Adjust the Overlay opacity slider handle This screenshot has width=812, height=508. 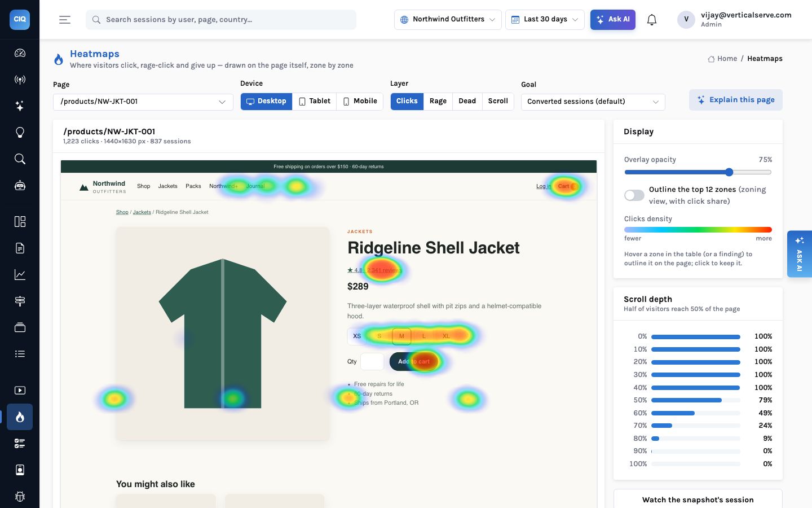click(729, 172)
